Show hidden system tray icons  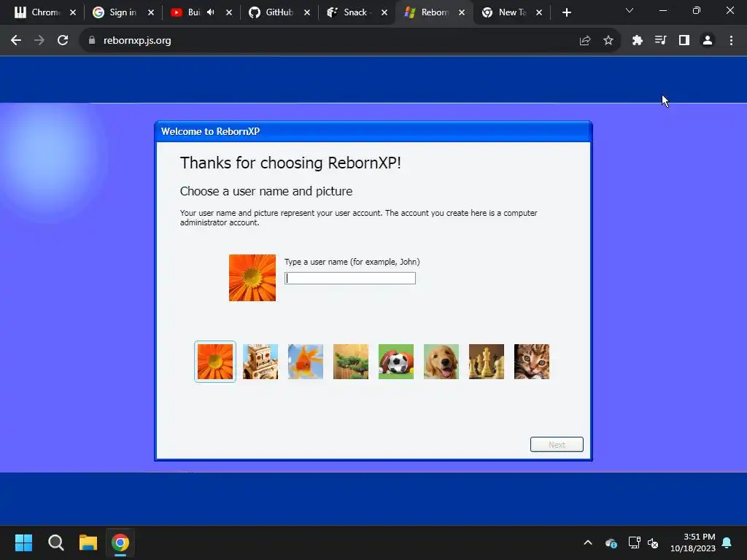[x=588, y=542]
